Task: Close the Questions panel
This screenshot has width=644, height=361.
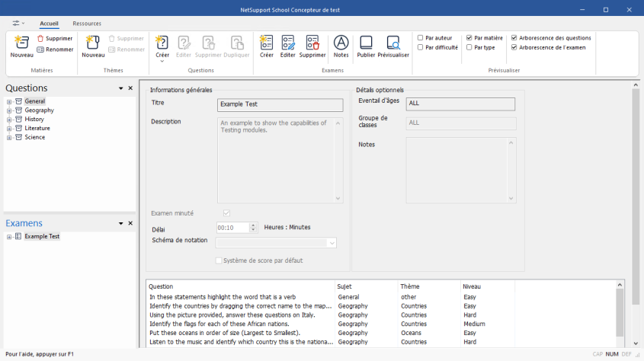Action: point(130,88)
